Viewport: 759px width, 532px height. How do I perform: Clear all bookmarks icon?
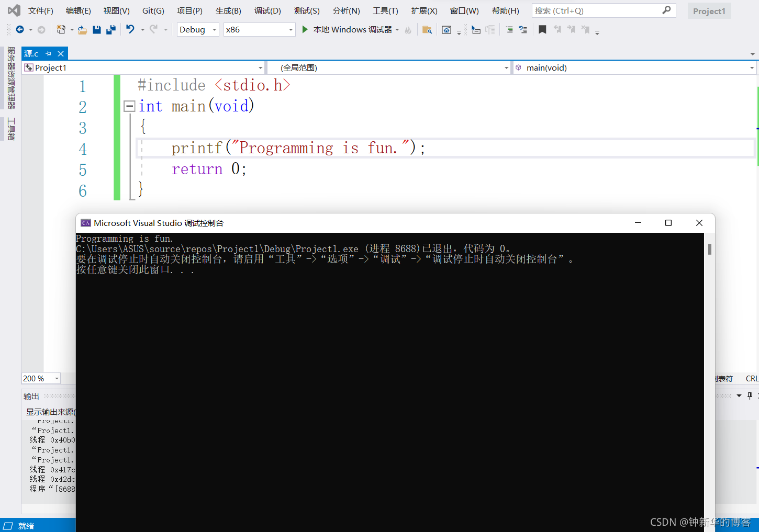[585, 30]
